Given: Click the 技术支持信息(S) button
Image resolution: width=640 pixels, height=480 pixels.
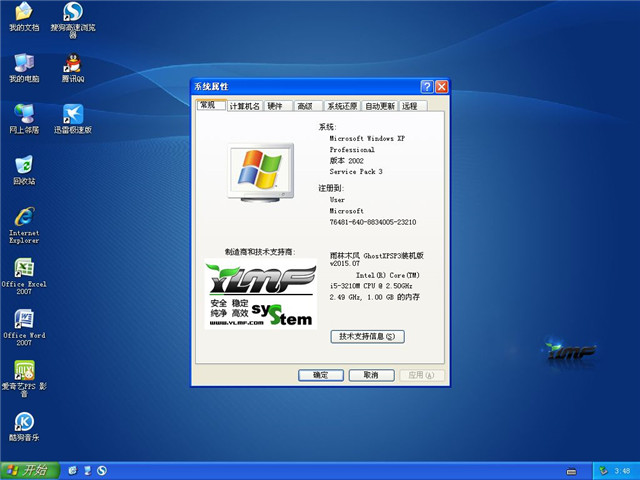Looking at the screenshot, I should click(367, 336).
